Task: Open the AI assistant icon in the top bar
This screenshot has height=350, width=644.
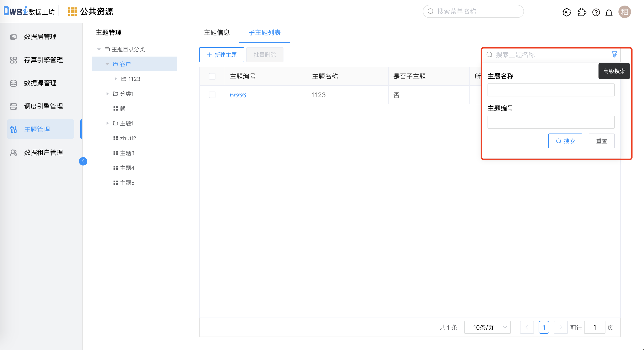Action: [x=566, y=12]
